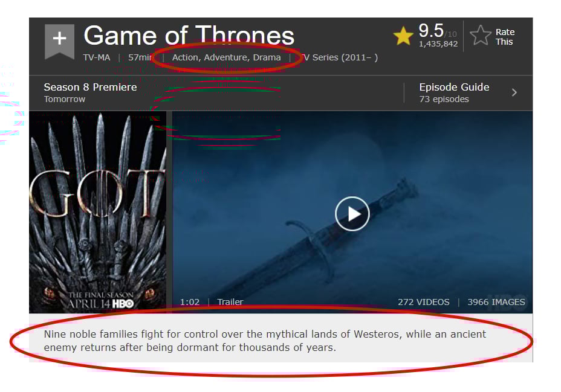Open the Episode Guide chevron arrow
The image size is (561, 392).
click(514, 92)
